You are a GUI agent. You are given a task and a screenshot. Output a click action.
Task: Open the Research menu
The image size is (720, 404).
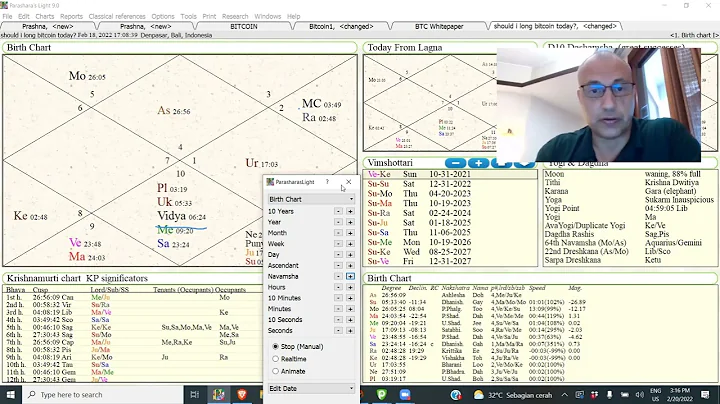tap(235, 16)
